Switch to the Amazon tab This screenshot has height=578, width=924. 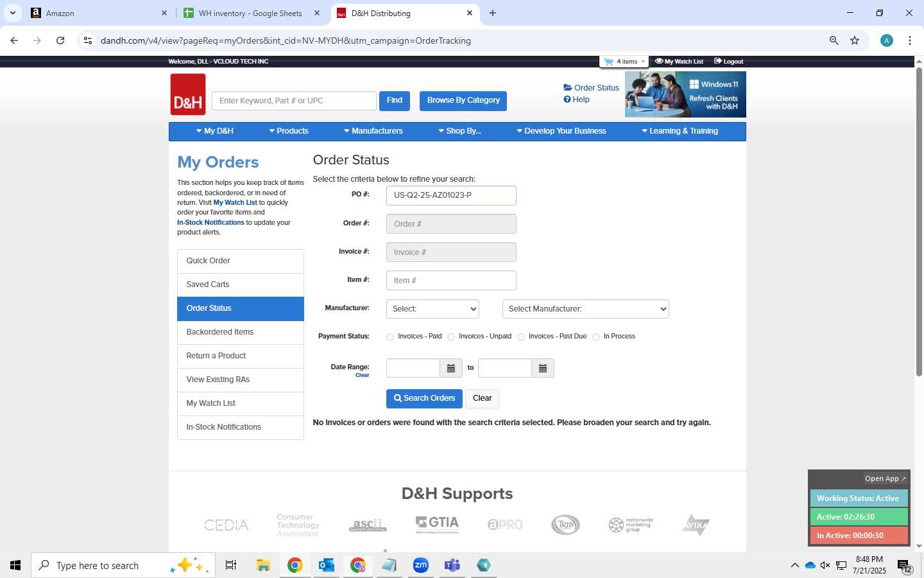pos(99,13)
